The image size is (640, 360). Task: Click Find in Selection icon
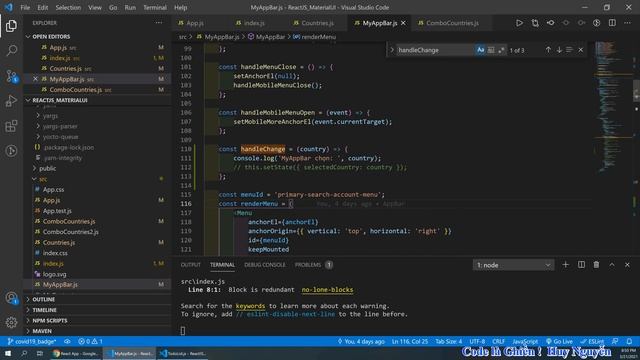[569, 50]
